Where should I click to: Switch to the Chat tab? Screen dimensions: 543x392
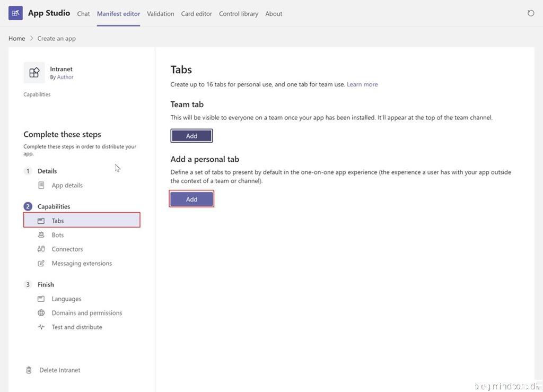pos(83,14)
